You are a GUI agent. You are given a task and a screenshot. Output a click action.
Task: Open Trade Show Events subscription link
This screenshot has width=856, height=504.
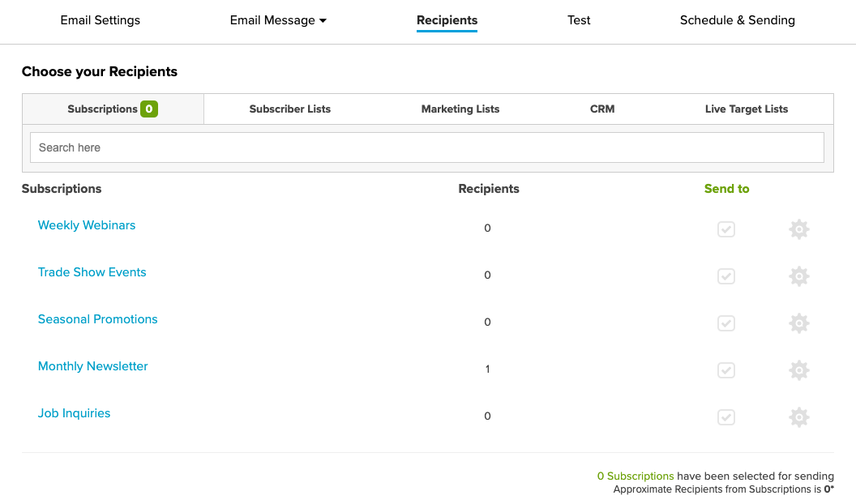click(92, 272)
